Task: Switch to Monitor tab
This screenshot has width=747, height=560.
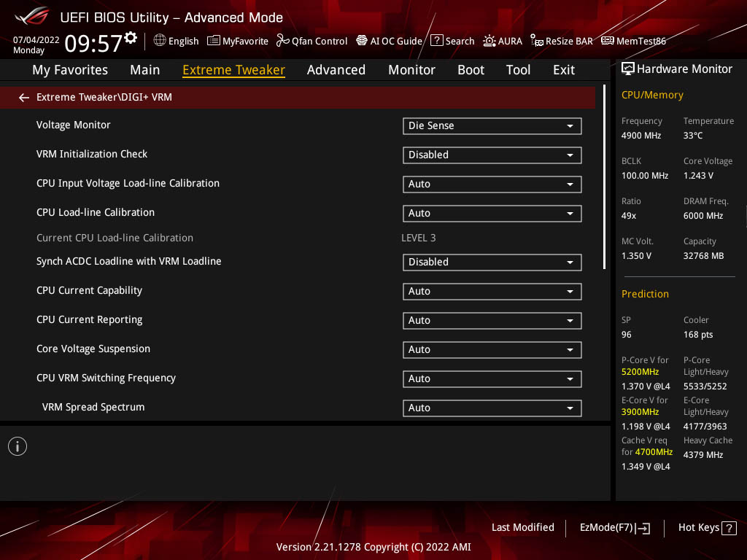Action: [411, 70]
